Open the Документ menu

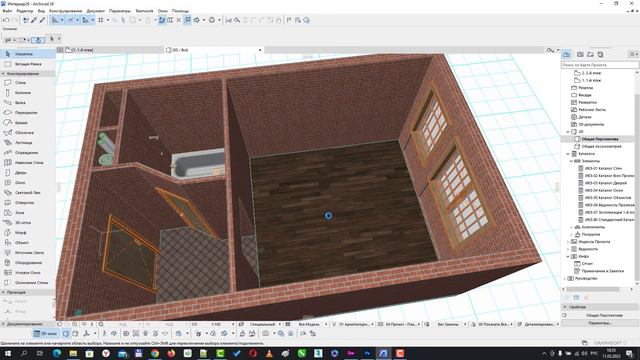tap(96, 11)
